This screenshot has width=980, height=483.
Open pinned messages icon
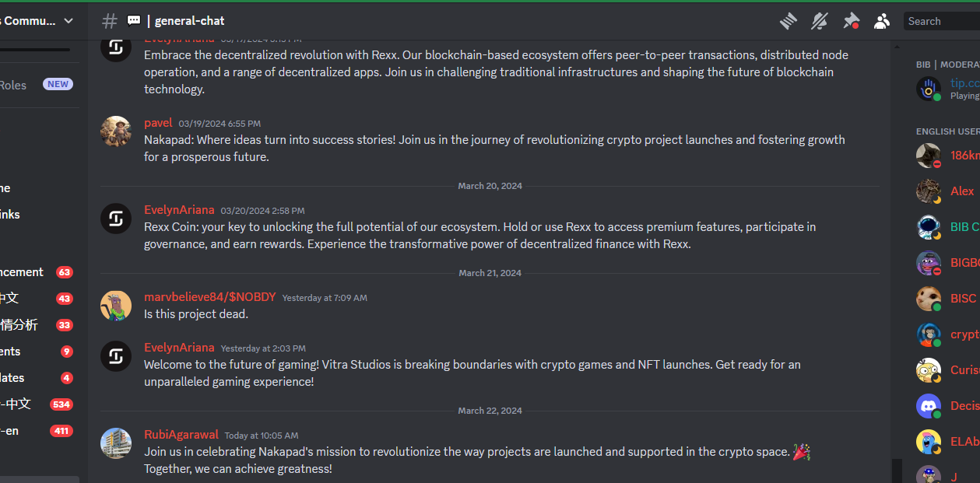[851, 21]
